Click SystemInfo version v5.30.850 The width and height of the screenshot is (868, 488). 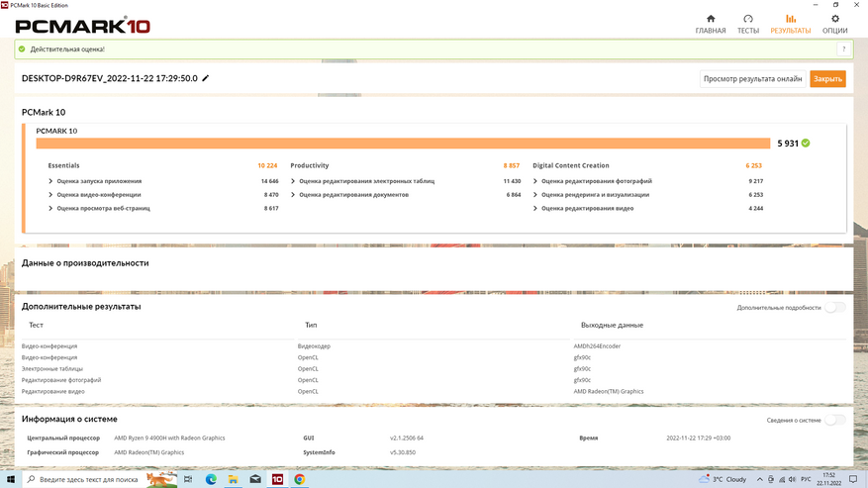403,452
